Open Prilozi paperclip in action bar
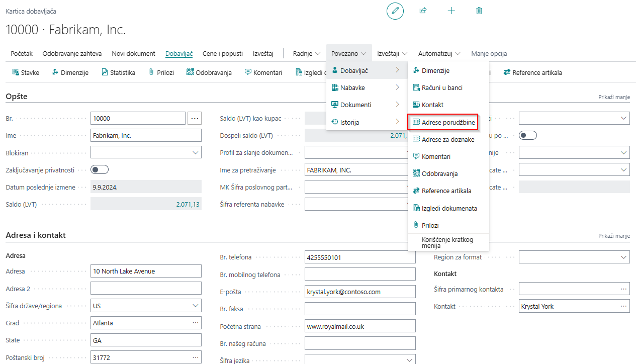 pyautogui.click(x=161, y=72)
